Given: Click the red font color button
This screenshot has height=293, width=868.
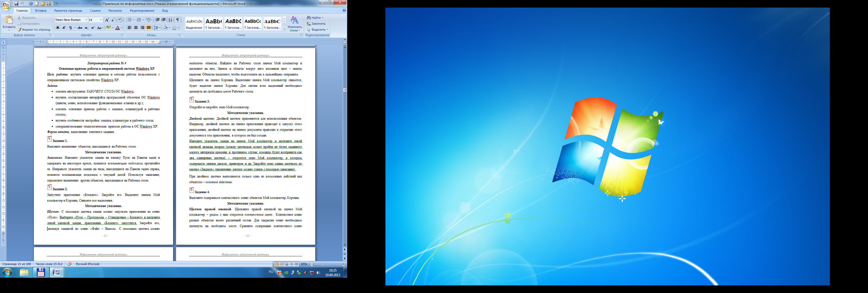Looking at the screenshot, I should coord(117,28).
